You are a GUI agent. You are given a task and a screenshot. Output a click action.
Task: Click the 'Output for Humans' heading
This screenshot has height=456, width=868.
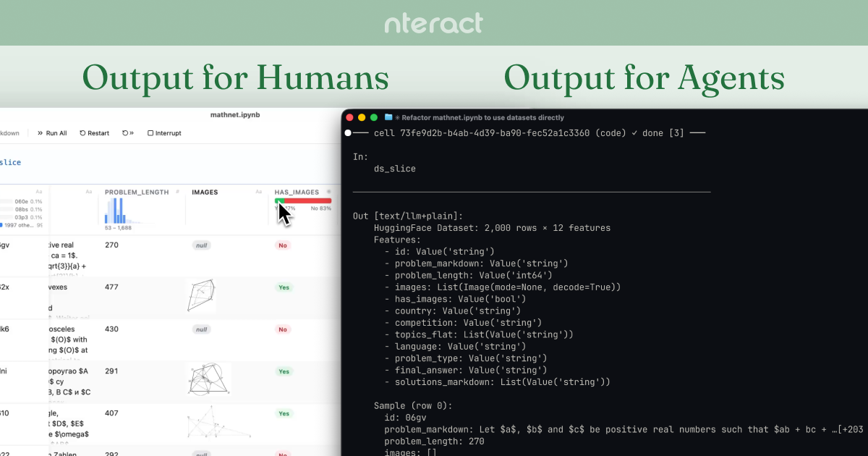pyautogui.click(x=235, y=77)
